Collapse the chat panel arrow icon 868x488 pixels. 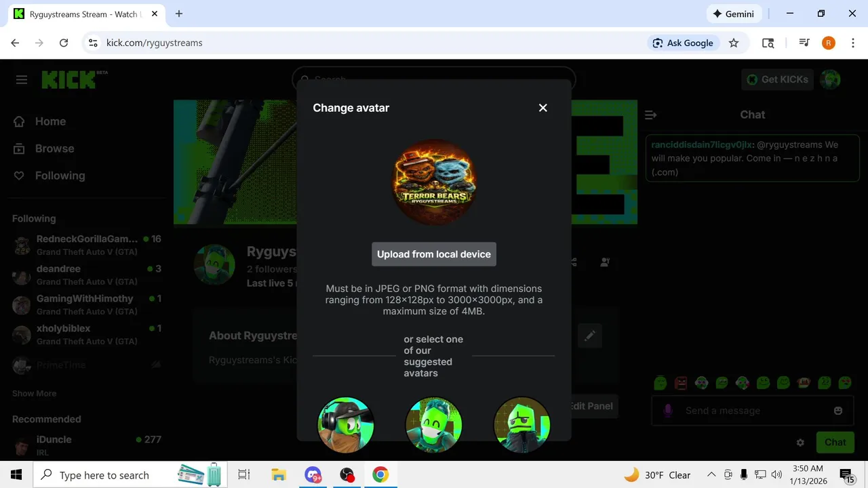tap(650, 115)
